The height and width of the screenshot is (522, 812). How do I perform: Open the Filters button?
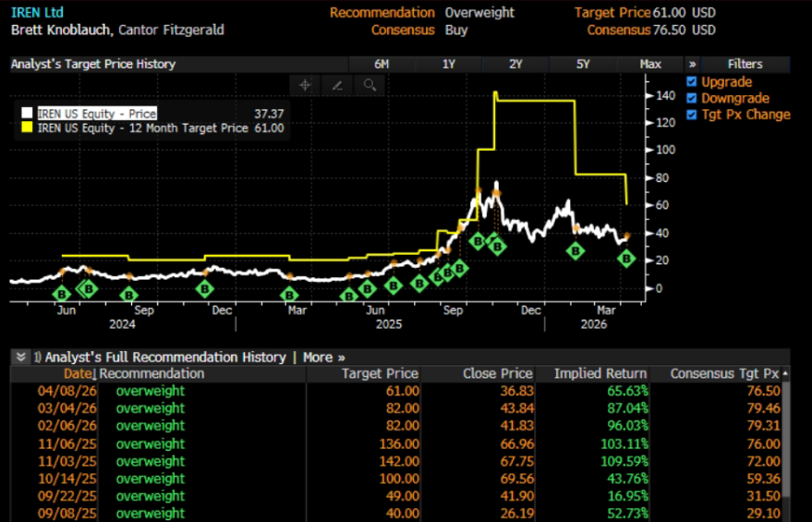pos(745,65)
